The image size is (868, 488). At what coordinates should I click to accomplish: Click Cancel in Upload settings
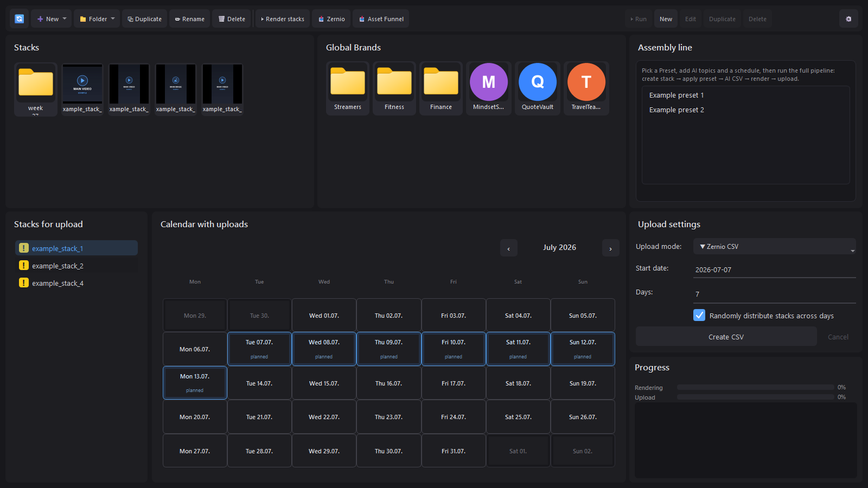838,337
